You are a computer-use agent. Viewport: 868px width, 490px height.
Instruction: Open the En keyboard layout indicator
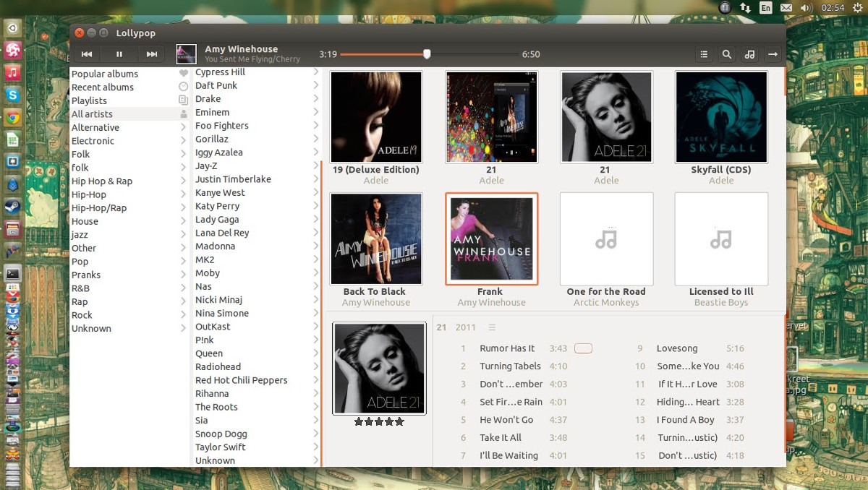(766, 7)
